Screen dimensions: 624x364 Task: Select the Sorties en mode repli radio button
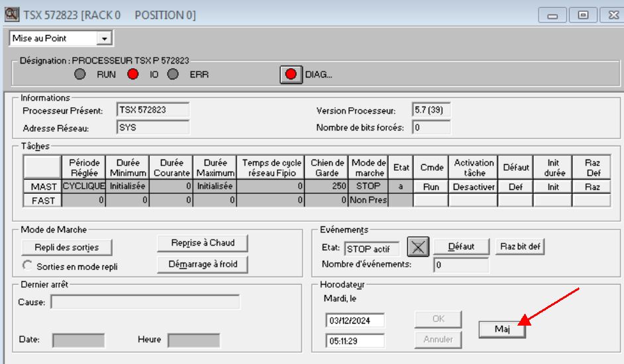click(x=28, y=265)
